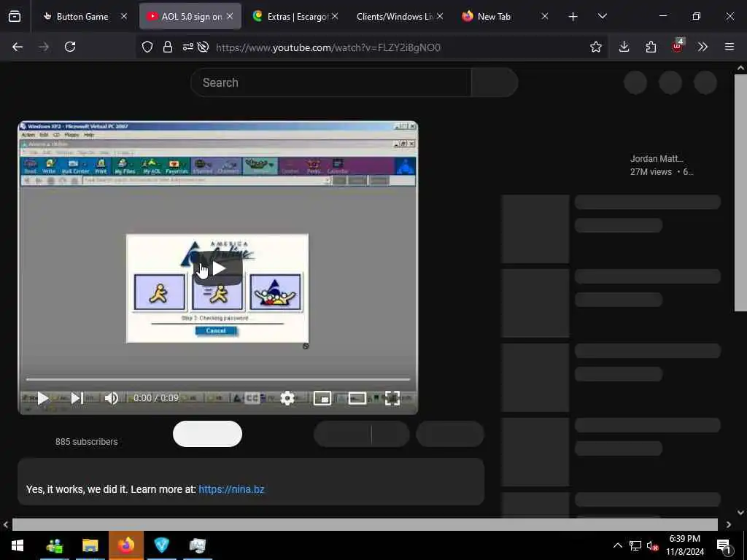Viewport: 747px width, 560px height.
Task: Switch to theater mode view
Action: (357, 398)
